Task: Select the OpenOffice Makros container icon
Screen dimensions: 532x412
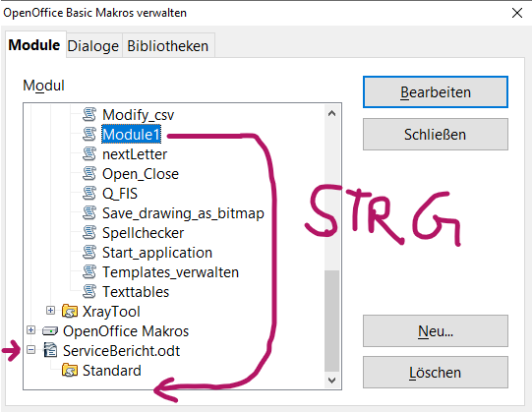Action: (50, 330)
